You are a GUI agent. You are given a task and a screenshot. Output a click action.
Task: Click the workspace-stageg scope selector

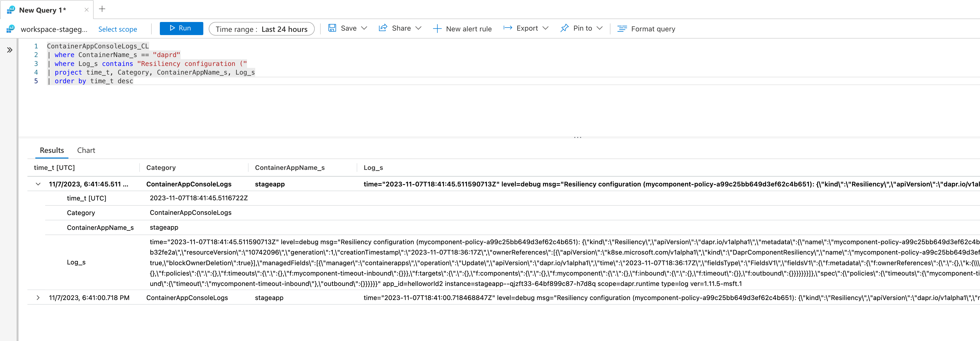[55, 29]
